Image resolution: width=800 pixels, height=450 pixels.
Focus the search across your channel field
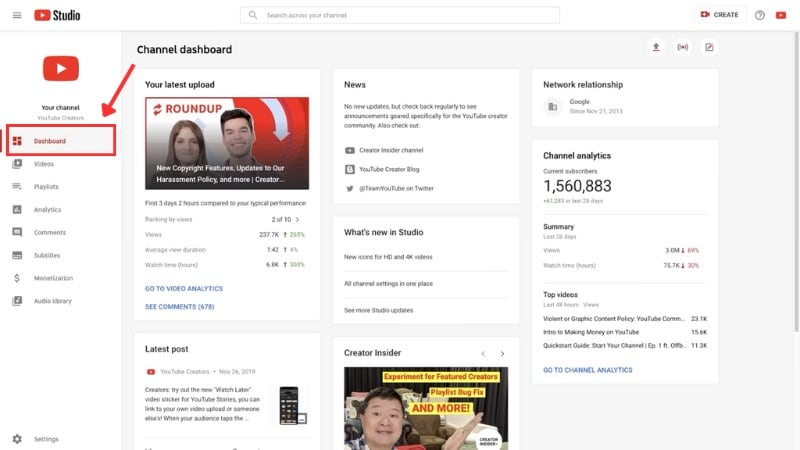coord(399,15)
